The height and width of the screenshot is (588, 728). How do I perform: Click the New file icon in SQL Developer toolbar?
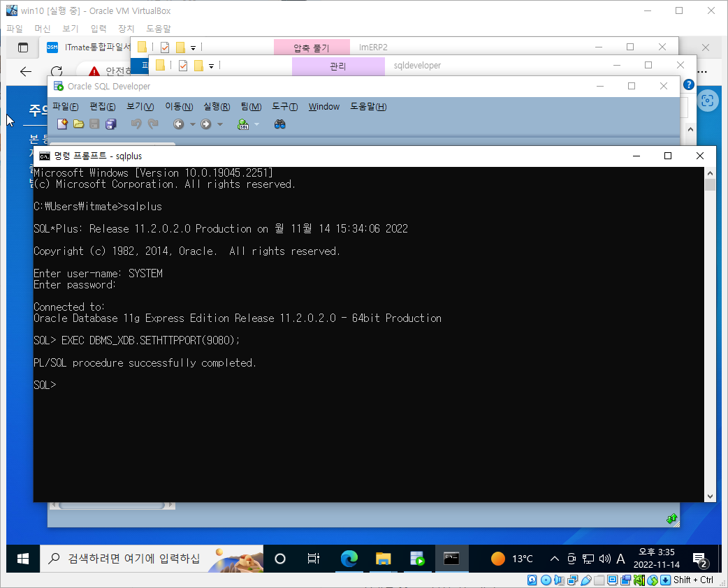pyautogui.click(x=62, y=124)
